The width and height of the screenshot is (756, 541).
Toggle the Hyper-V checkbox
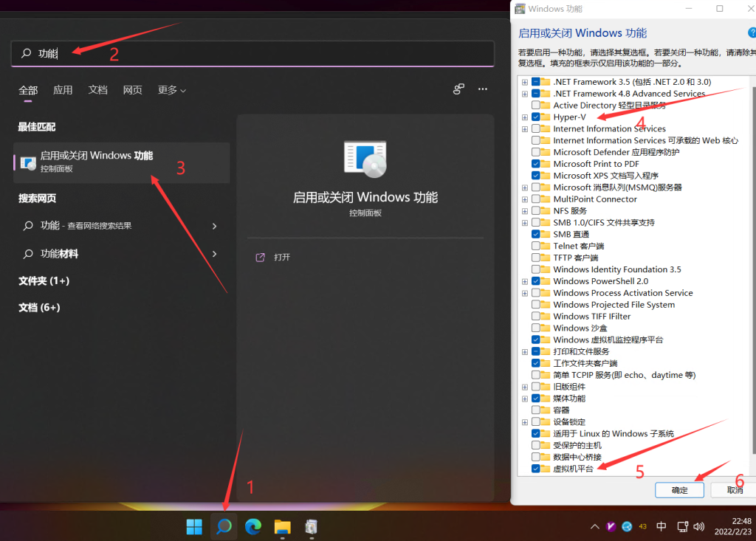coord(536,117)
